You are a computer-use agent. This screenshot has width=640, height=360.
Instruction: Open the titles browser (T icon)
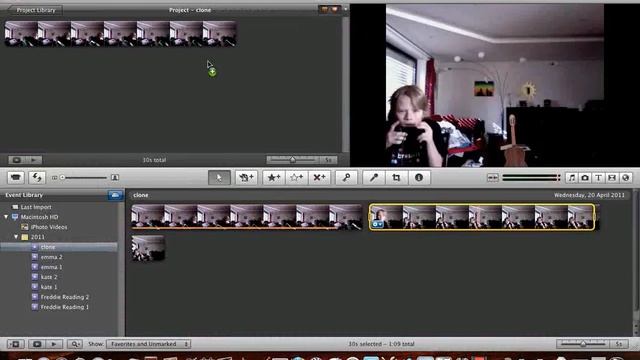click(x=598, y=178)
